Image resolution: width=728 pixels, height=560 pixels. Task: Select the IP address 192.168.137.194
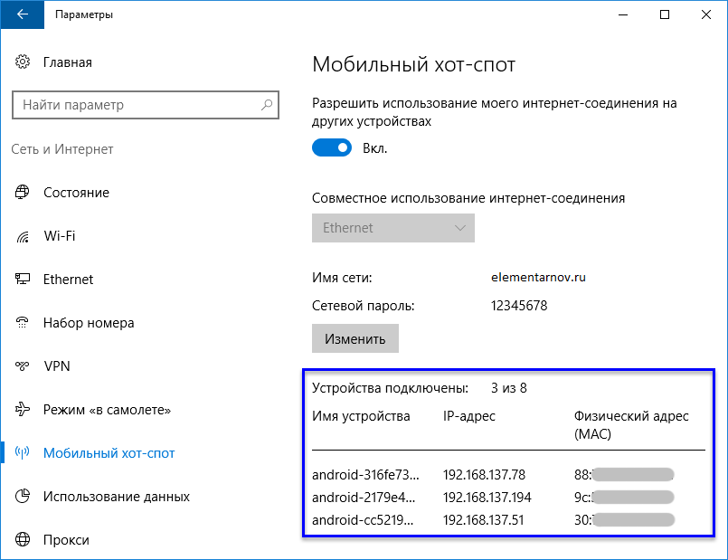(x=487, y=497)
